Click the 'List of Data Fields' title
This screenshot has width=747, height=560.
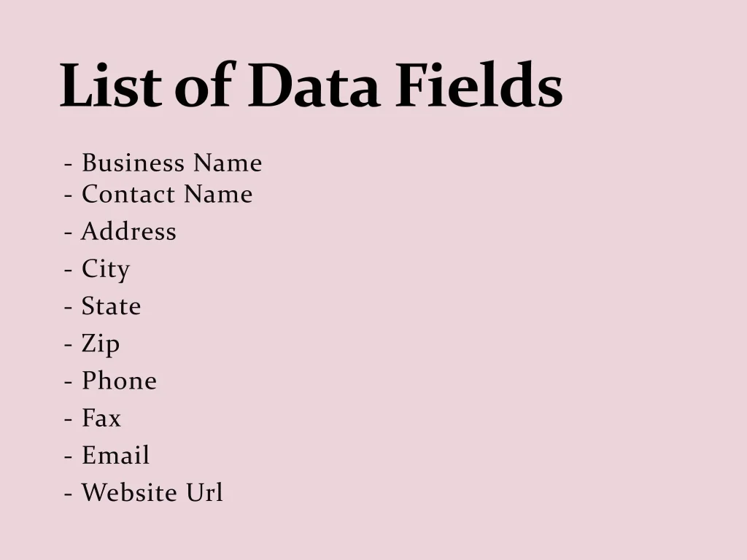[311, 86]
